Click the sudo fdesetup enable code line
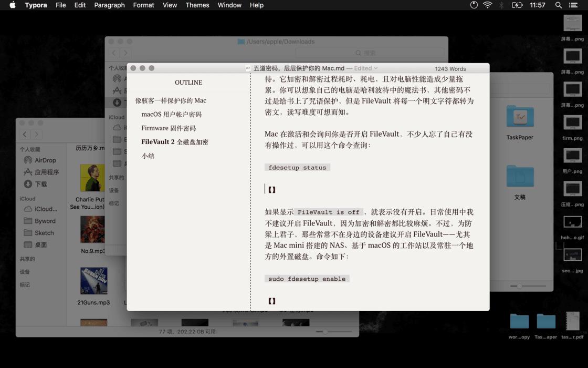 [307, 279]
